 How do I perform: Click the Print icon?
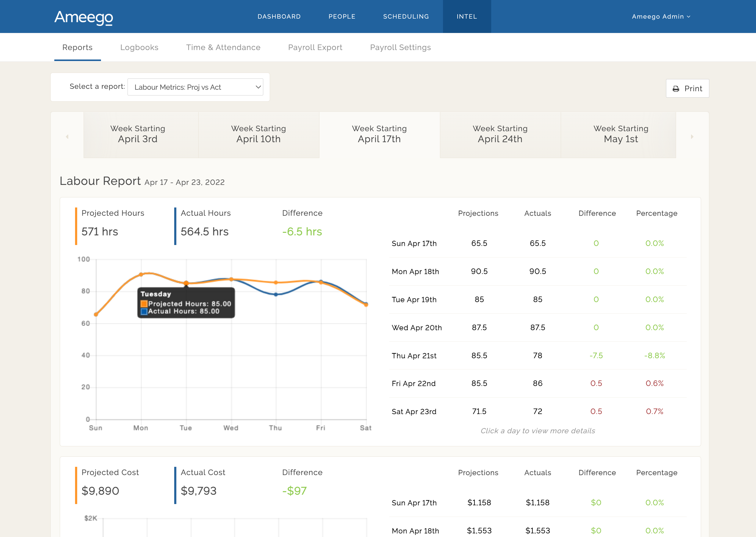(x=676, y=88)
